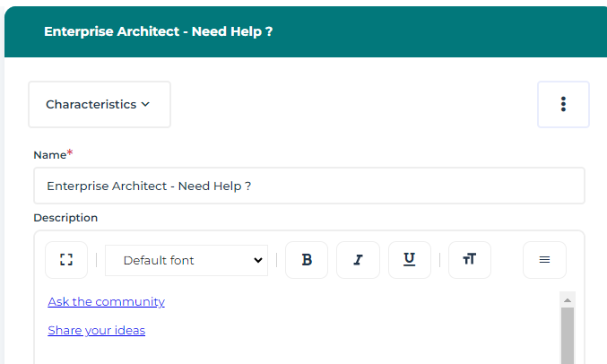Follow the Share your ideas link
Screen dimensions: 607x364
pos(97,330)
